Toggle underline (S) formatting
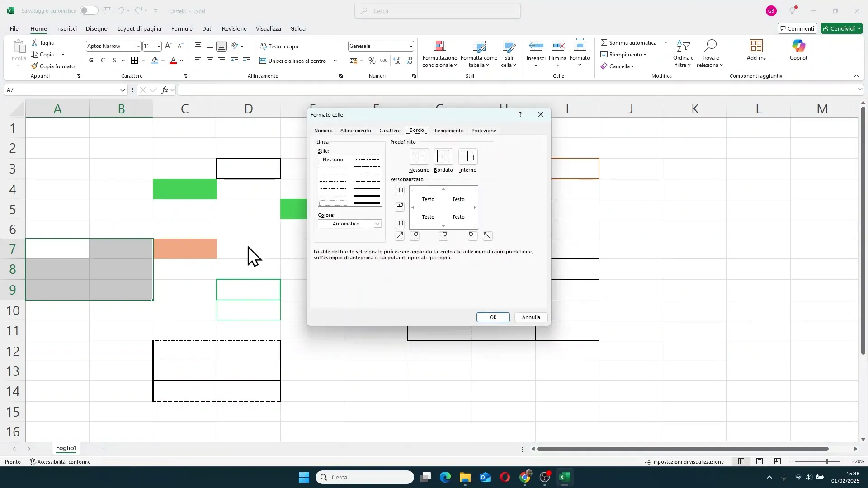Image resolution: width=868 pixels, height=488 pixels. 115,61
